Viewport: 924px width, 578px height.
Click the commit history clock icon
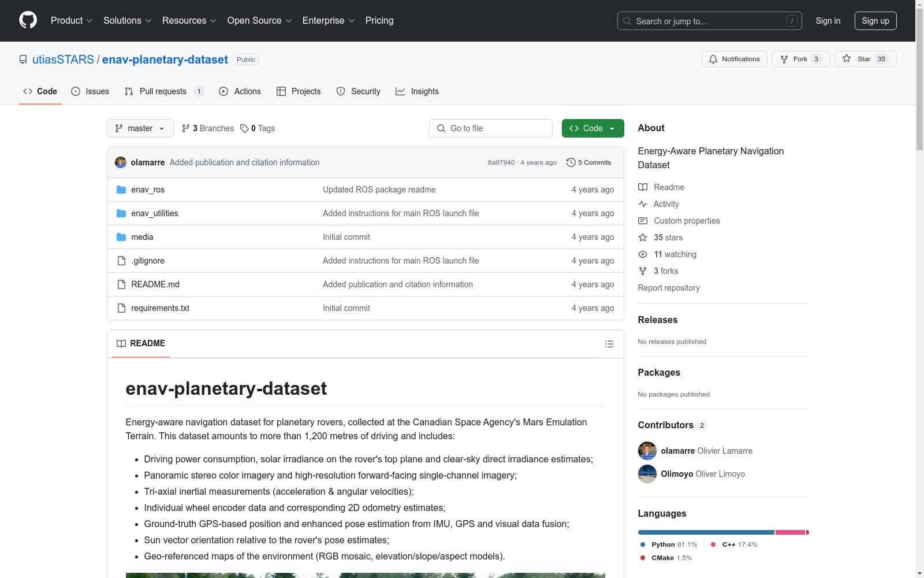point(571,162)
